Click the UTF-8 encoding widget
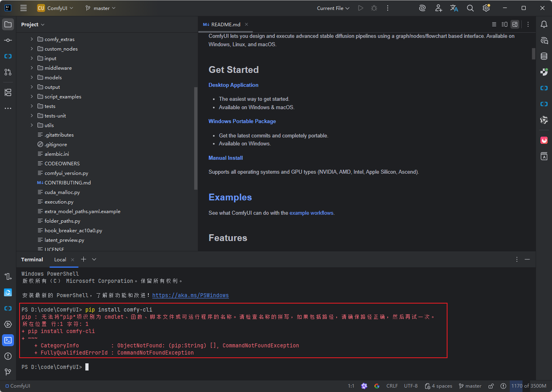Screen dimensions: 552x392 [411, 386]
